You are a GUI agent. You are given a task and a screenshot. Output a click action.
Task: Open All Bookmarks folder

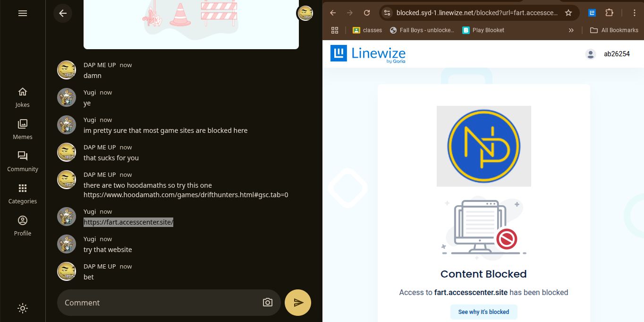(614, 30)
